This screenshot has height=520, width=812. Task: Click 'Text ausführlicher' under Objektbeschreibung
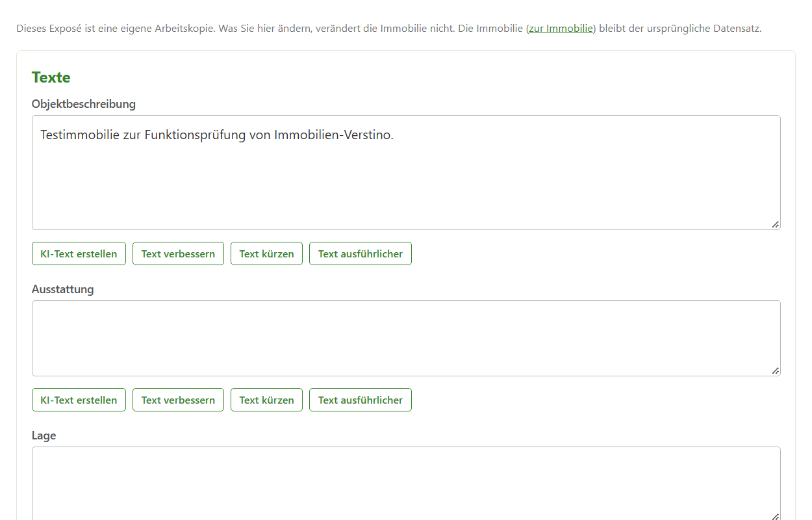tap(361, 253)
